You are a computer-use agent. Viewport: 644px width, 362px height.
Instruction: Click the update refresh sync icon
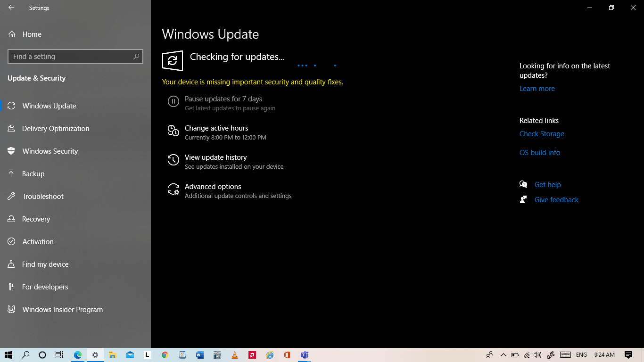(x=173, y=60)
